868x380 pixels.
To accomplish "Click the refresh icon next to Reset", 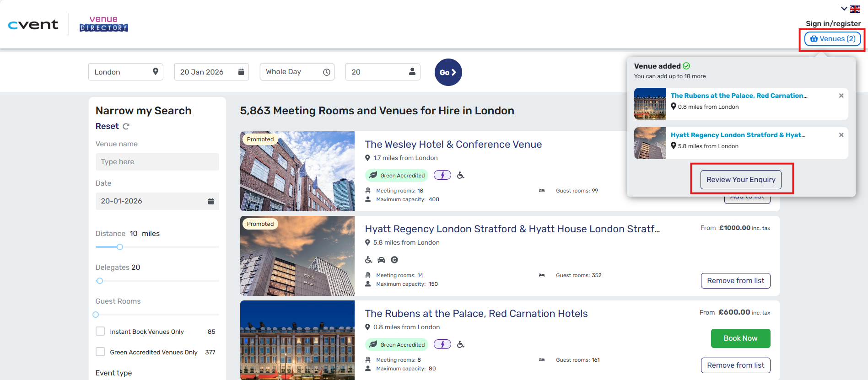I will (x=126, y=126).
